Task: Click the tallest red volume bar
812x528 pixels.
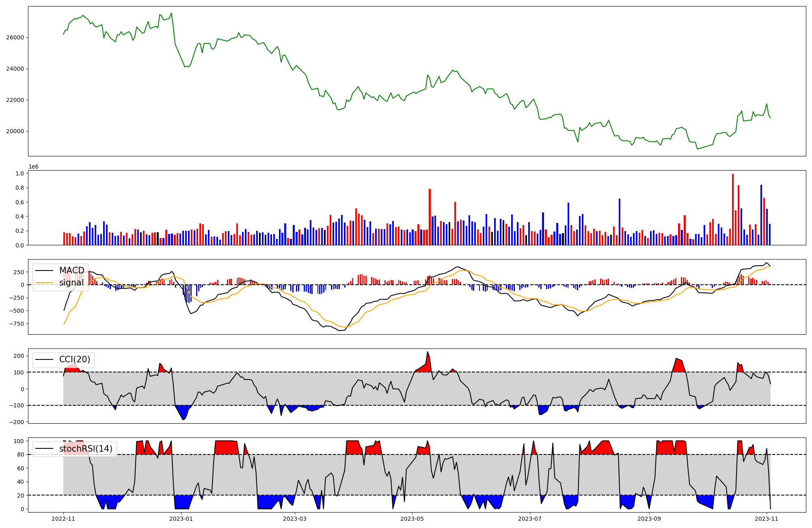Action: point(733,209)
